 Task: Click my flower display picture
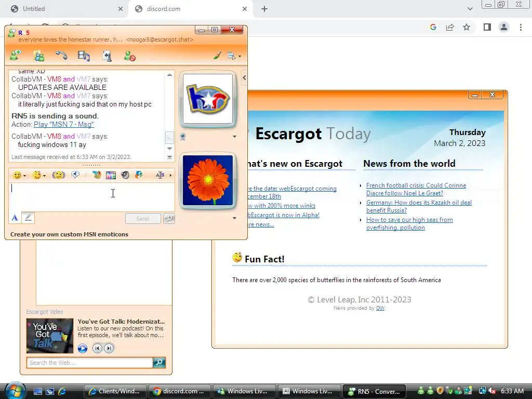[208, 180]
